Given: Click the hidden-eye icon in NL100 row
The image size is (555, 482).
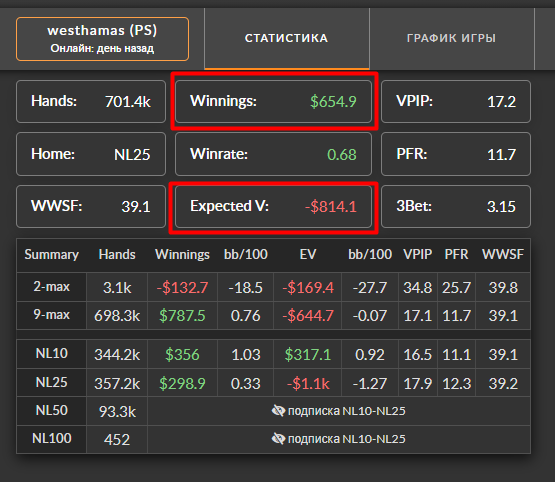Looking at the screenshot, I should point(278,439).
